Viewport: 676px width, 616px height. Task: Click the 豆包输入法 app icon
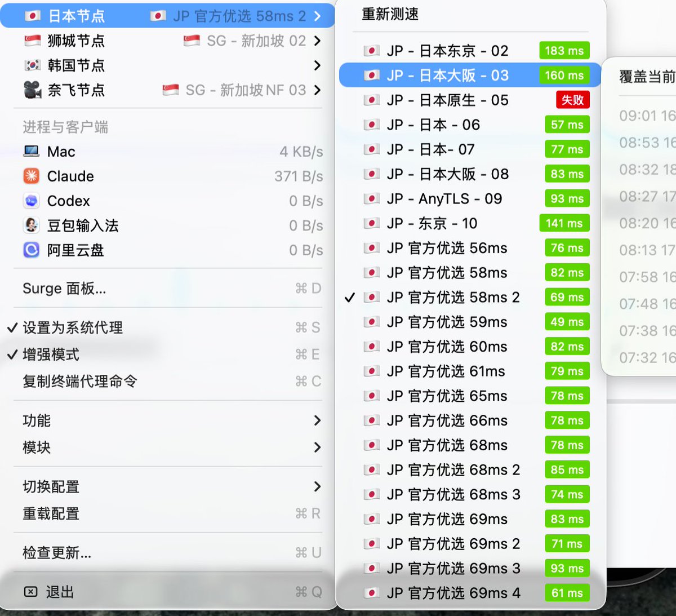point(32,225)
